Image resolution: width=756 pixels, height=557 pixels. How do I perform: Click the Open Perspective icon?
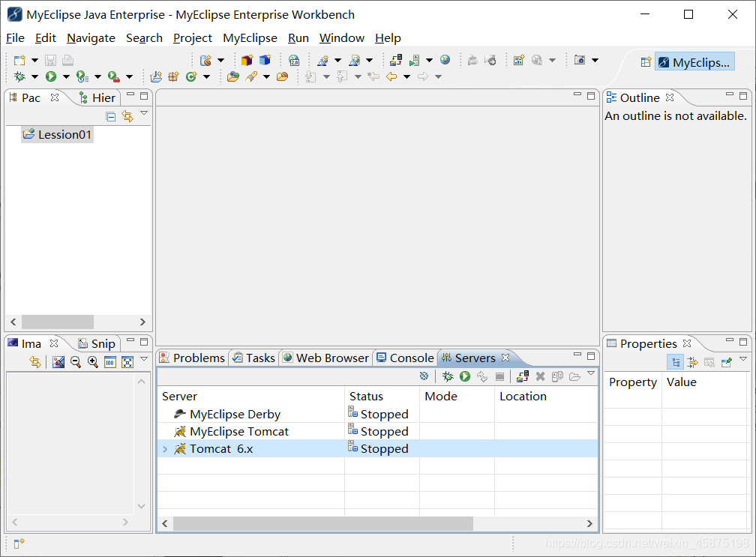pyautogui.click(x=646, y=62)
